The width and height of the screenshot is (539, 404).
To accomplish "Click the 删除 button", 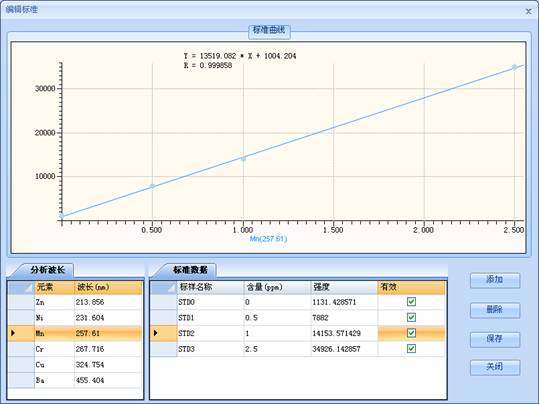I will (495, 310).
